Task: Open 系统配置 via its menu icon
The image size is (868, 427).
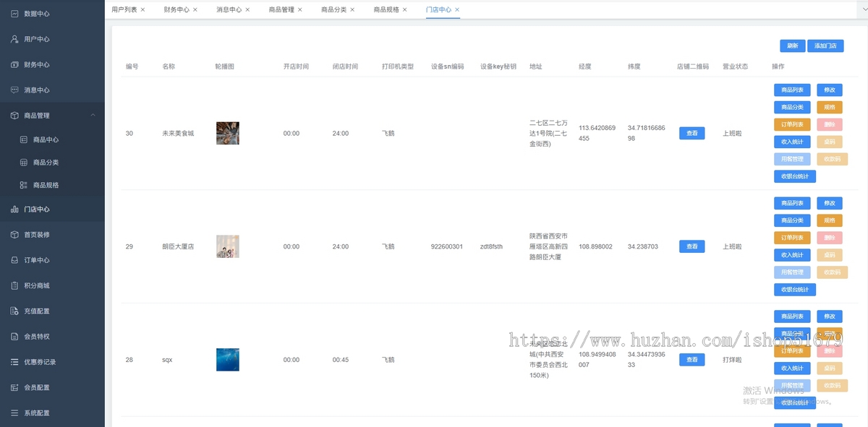Action: coord(14,413)
